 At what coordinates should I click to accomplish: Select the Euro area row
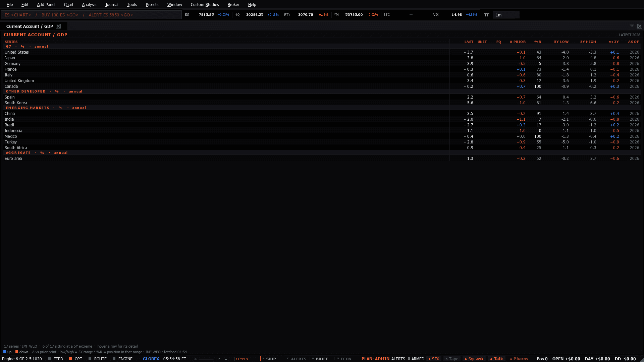tap(322, 159)
